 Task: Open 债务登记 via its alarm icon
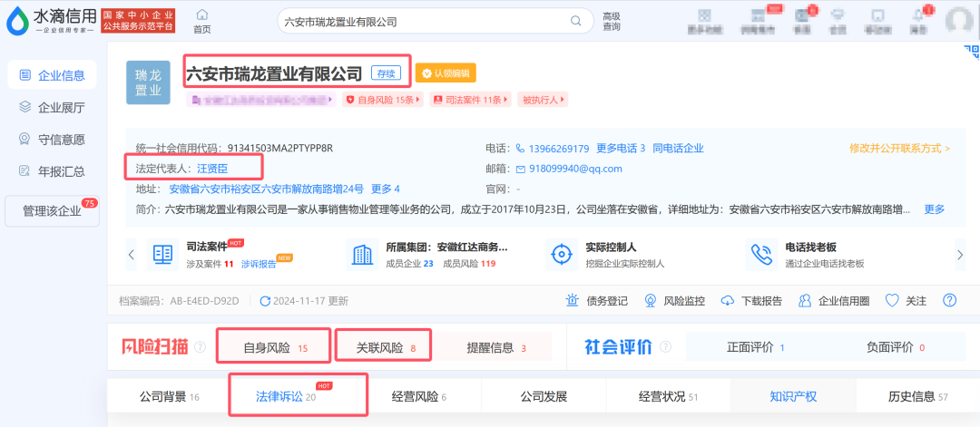tap(572, 301)
